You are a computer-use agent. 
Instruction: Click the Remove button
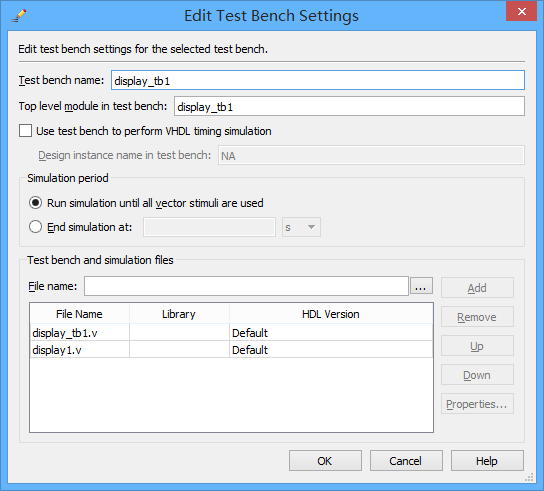click(x=477, y=317)
